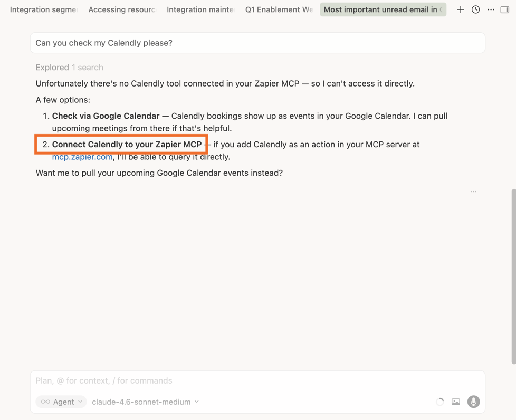Screen dimensions: 516x420
Task: Click the Unfortunately there's no Calendly tool sentence
Action: point(225,83)
